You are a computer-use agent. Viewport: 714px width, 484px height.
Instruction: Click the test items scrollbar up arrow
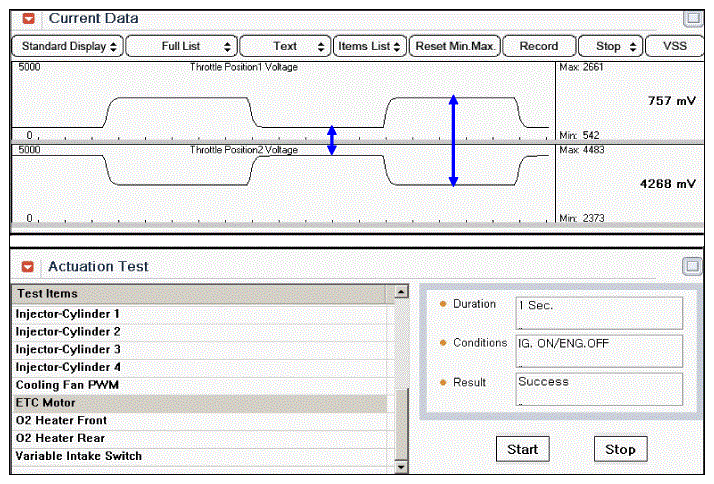[x=401, y=291]
